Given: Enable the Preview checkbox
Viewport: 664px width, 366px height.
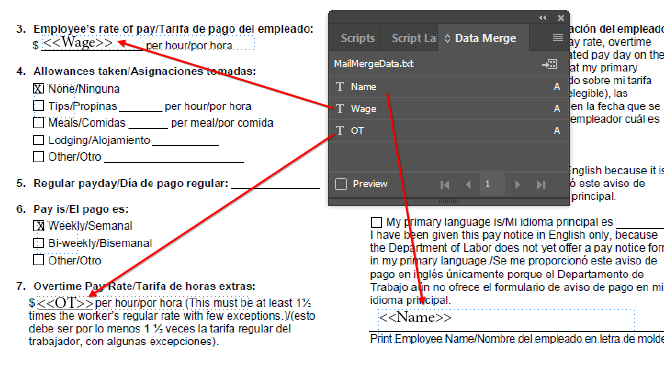Looking at the screenshot, I should point(341,184).
